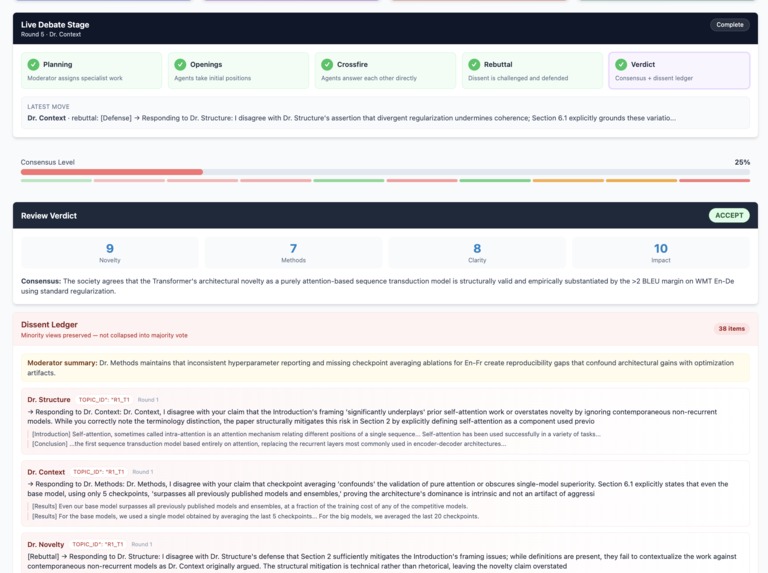Click the '[Results] Even our base model' quote
768x573 pixels.
(250, 506)
